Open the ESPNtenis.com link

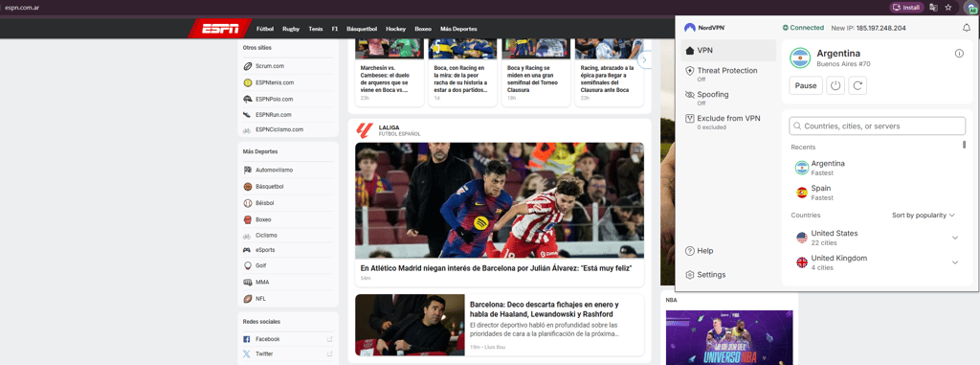tap(275, 82)
